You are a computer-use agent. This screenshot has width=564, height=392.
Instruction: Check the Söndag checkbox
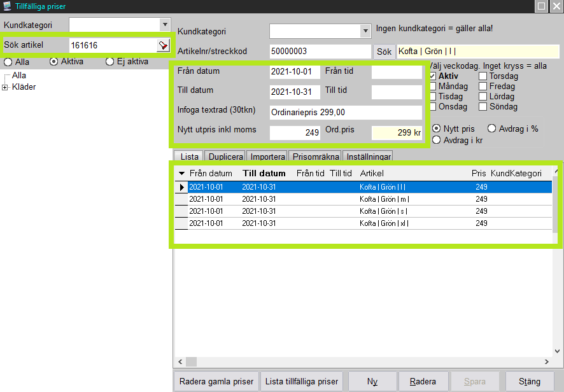click(483, 107)
